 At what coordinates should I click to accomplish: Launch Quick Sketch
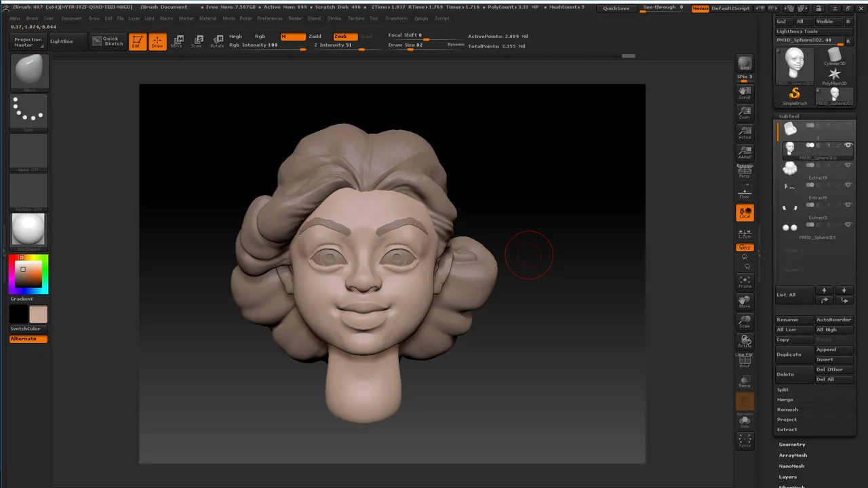109,41
